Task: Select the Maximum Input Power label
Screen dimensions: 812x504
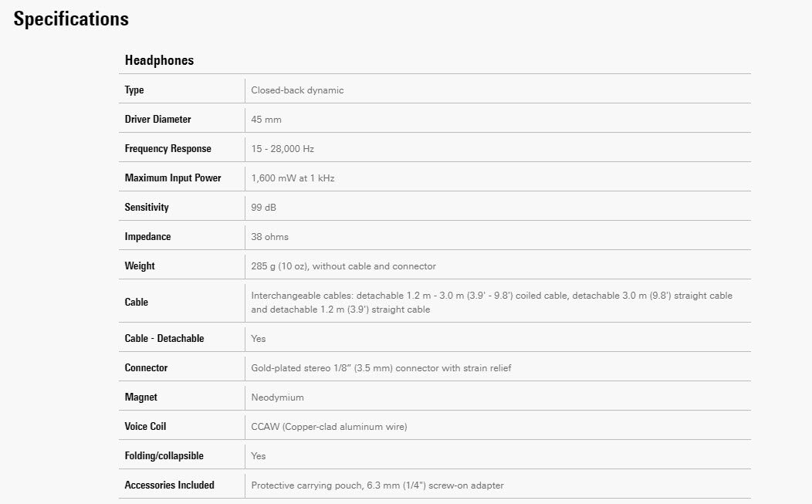Action: coord(173,178)
